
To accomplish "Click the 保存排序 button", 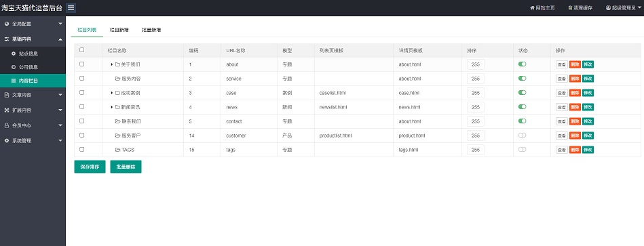I will 90,167.
